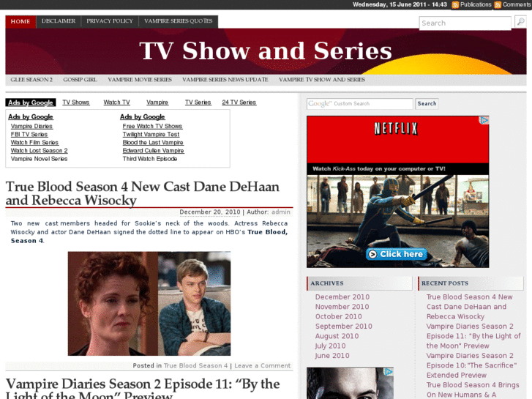This screenshot has height=399, width=532.
Task: Click the TV Series ad link
Action: point(198,102)
